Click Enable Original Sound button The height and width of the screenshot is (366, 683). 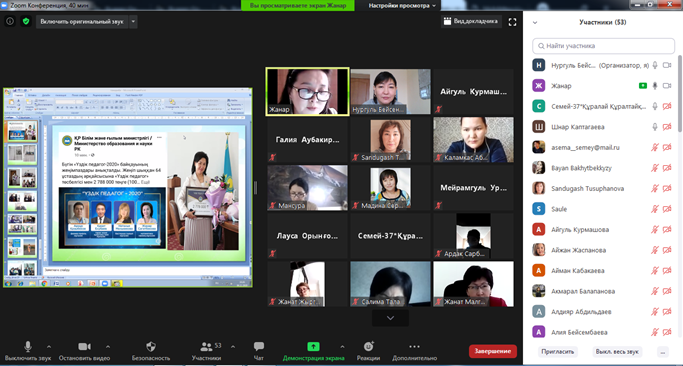tap(82, 21)
